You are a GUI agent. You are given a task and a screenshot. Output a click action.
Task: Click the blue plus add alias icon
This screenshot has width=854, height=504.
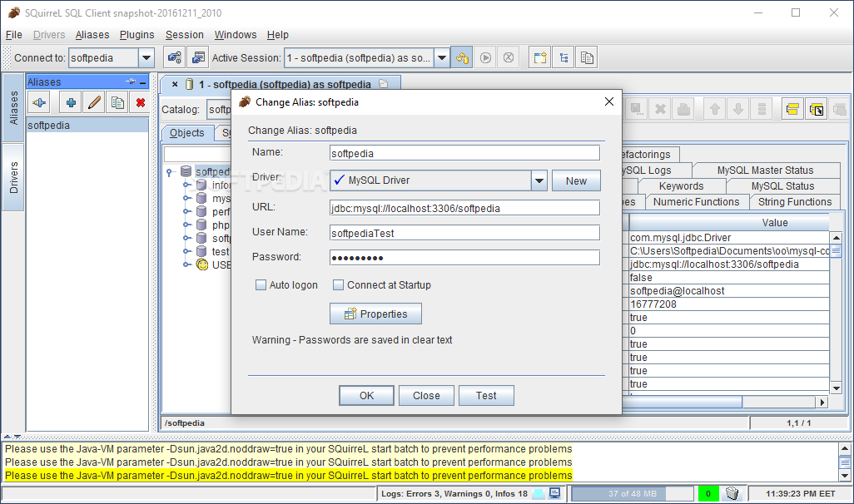pos(71,102)
